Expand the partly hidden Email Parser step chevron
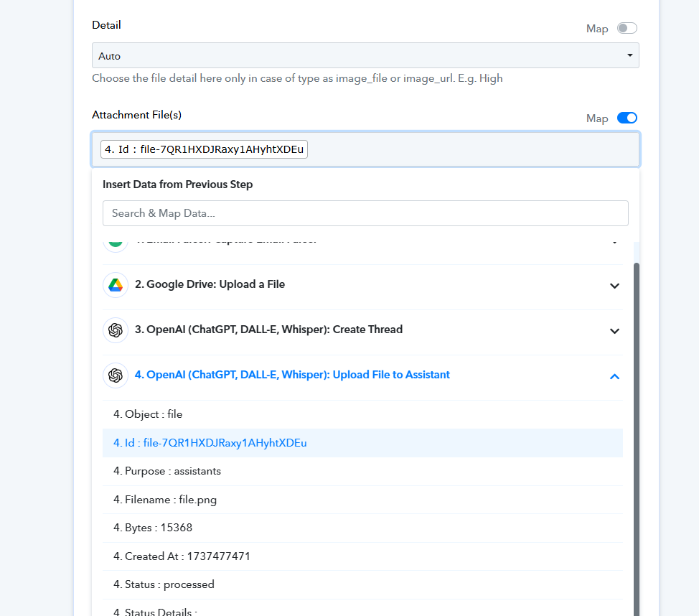This screenshot has height=616, width=699. click(x=614, y=243)
